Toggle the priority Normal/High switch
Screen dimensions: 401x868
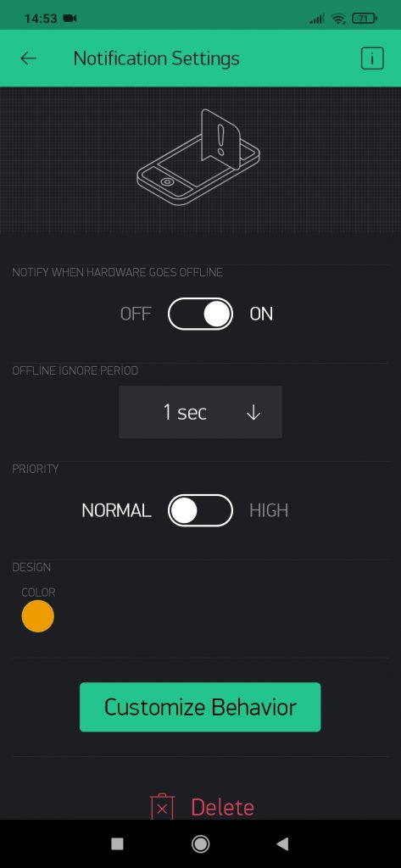coord(200,510)
